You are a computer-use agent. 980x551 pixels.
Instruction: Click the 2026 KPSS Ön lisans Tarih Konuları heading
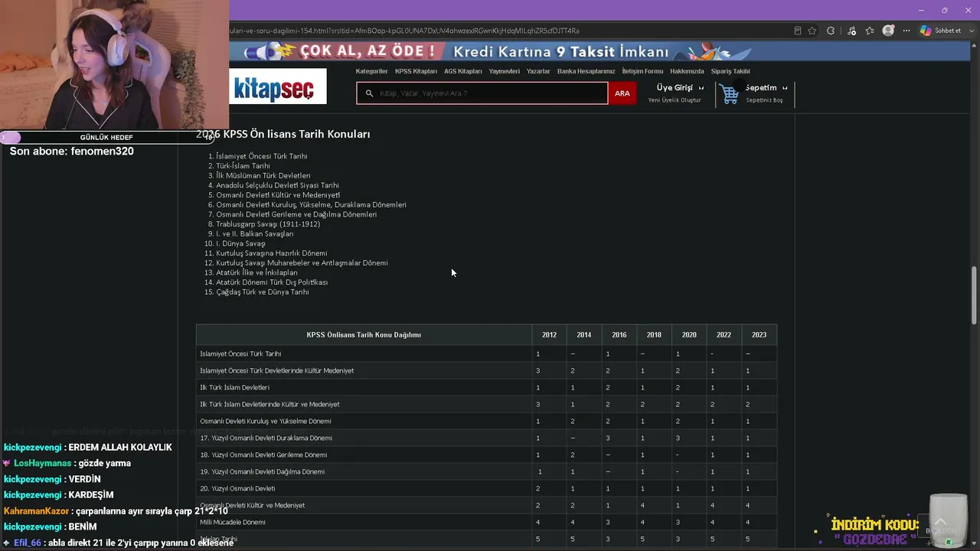[283, 134]
